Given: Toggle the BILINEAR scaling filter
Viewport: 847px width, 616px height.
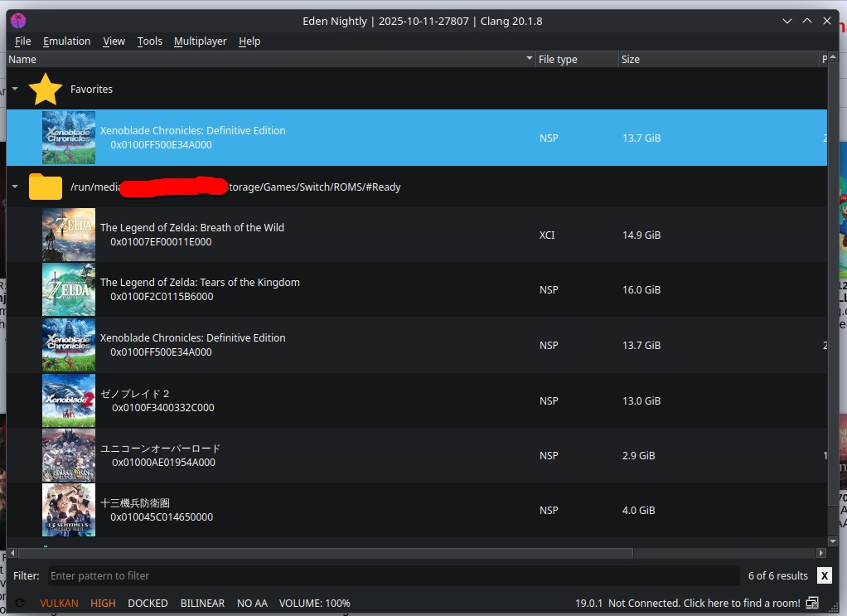Looking at the screenshot, I should (202, 603).
